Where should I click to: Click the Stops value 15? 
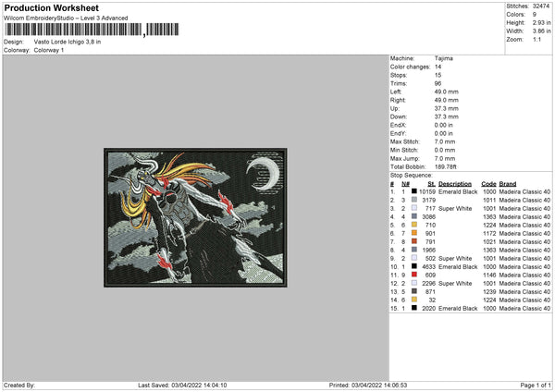(x=438, y=76)
